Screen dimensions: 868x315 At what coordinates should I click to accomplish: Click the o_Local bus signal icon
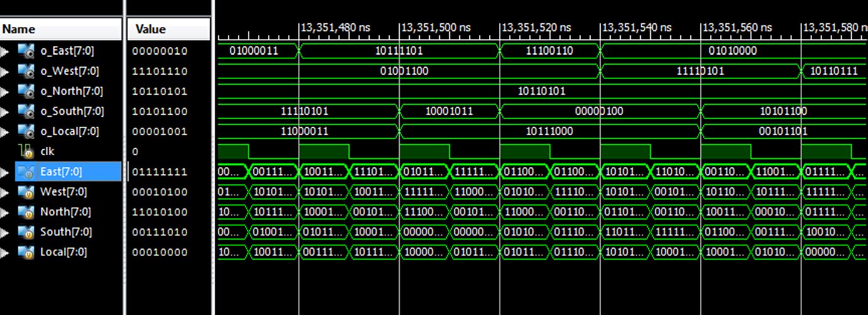coord(26,131)
